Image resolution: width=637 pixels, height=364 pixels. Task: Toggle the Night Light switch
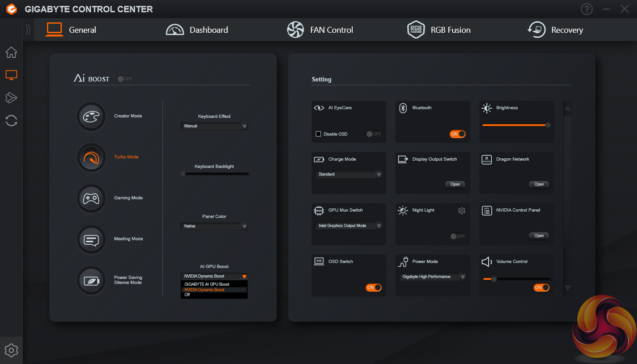point(458,237)
